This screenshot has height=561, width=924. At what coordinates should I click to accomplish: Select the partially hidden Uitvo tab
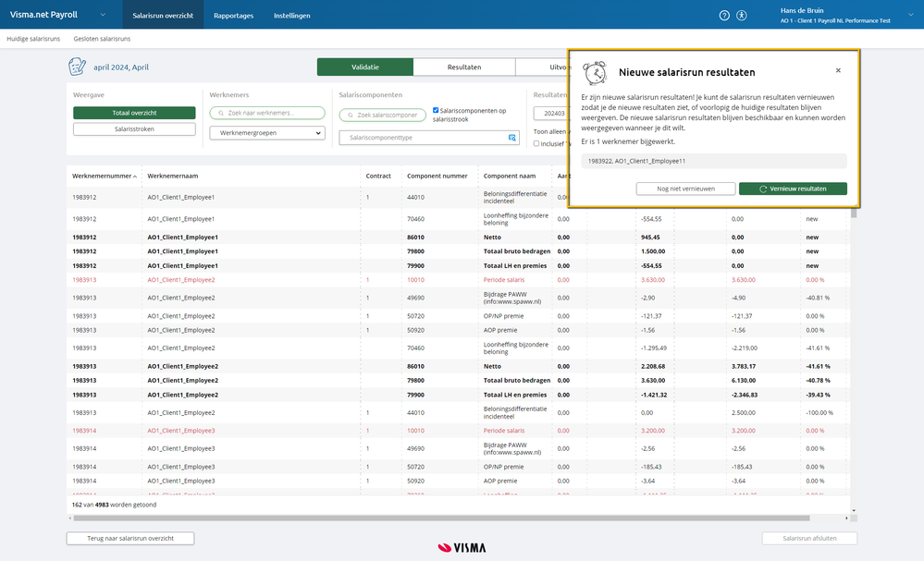pyautogui.click(x=542, y=67)
